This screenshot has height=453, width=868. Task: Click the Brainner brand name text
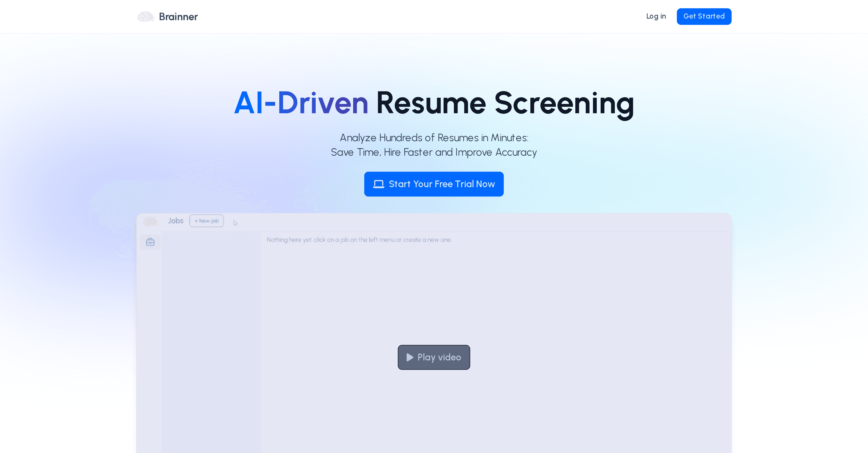coord(178,17)
